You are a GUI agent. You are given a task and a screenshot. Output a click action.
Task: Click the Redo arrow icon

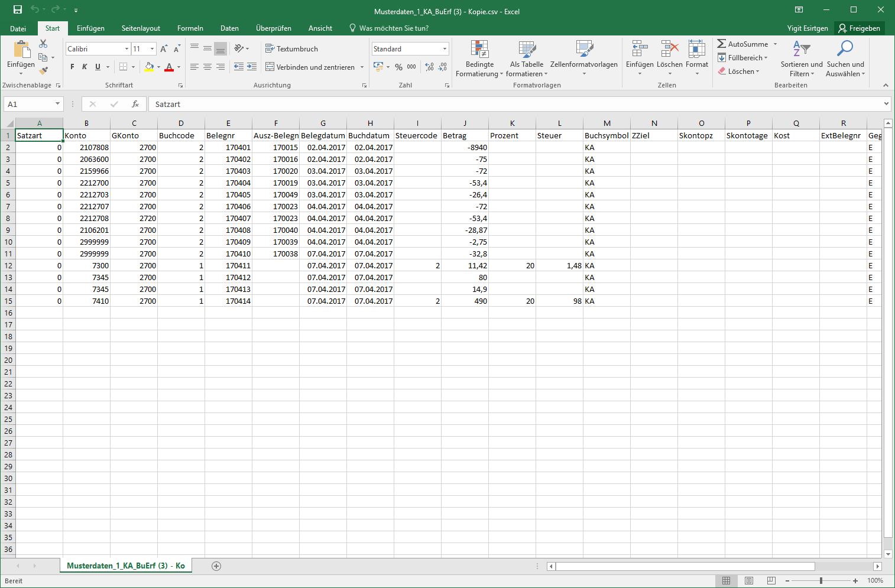[x=55, y=10]
